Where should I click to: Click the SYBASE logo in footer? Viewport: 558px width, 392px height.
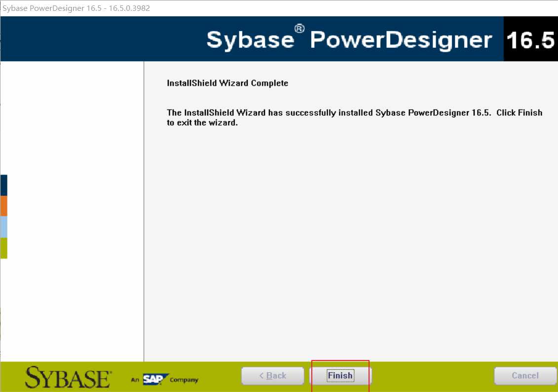pyautogui.click(x=68, y=377)
